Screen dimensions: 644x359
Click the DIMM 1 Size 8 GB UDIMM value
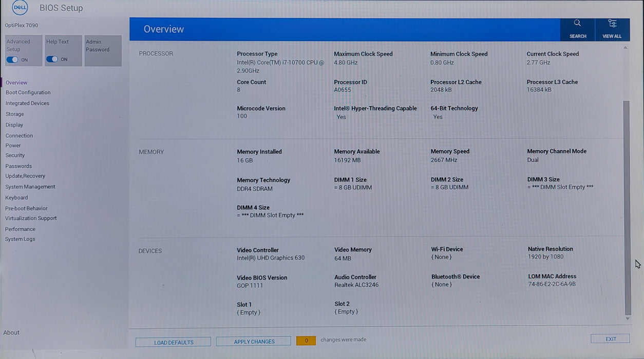pos(353,188)
